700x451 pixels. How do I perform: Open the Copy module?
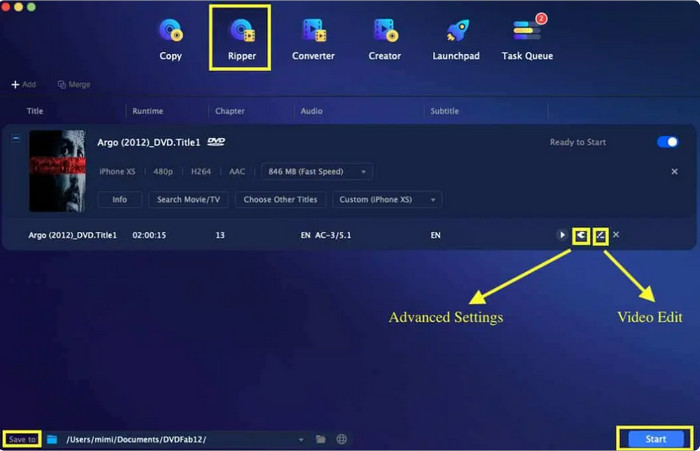[x=171, y=39]
